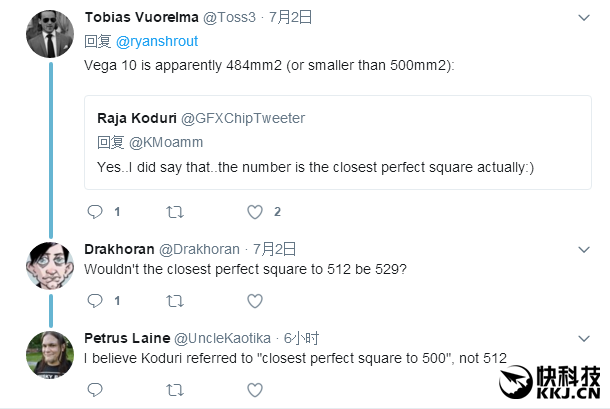Click the Petrus Laine display name
The height and width of the screenshot is (409, 610).
(127, 339)
